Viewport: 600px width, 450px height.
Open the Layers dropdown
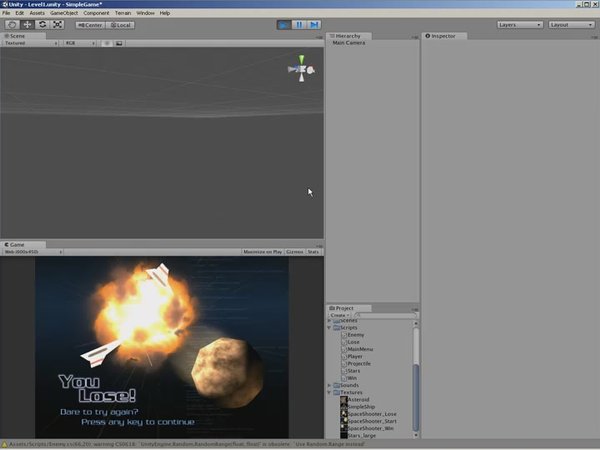pyautogui.click(x=519, y=24)
